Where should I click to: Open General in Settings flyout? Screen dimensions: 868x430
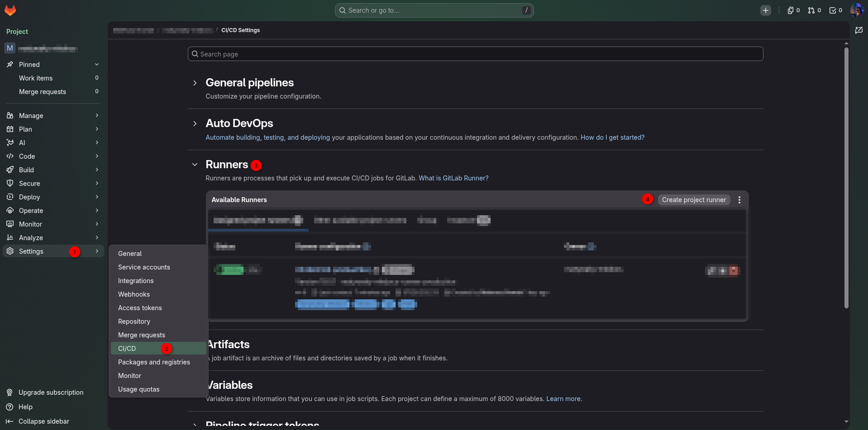[158, 254]
